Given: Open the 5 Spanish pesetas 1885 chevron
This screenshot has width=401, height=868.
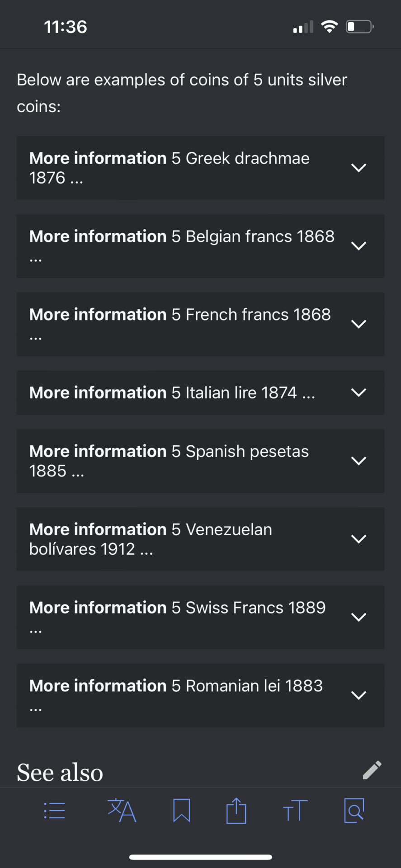Looking at the screenshot, I should 359,461.
